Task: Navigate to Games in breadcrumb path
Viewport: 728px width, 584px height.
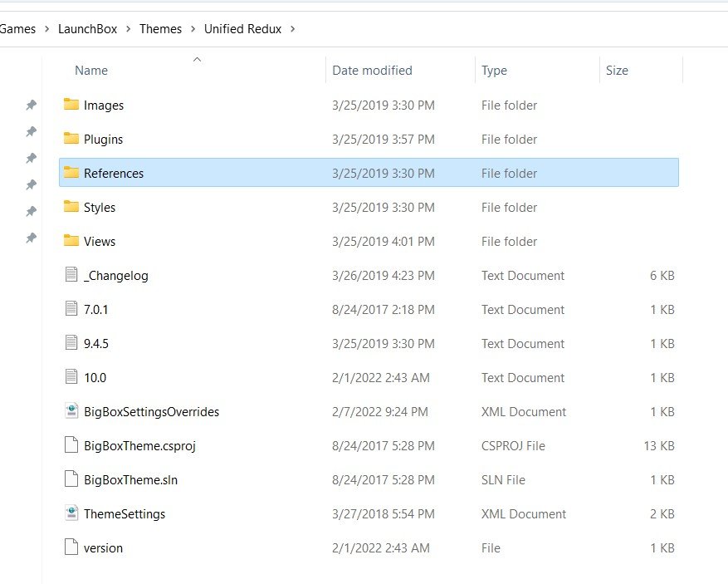Action: point(17,29)
